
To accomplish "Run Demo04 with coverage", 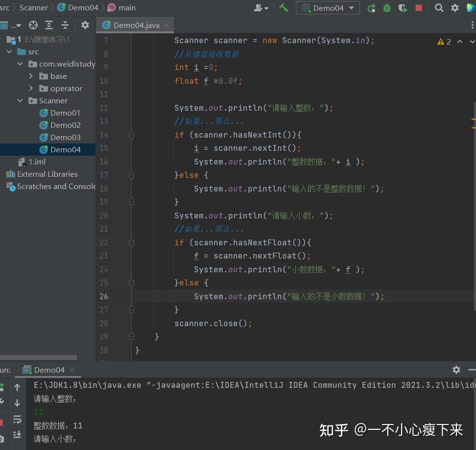I will point(402,7).
